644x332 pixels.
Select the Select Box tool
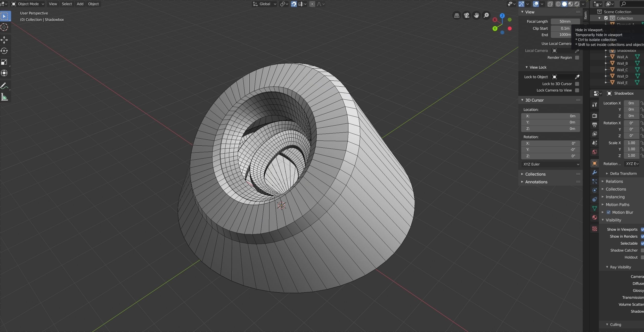tap(5, 16)
